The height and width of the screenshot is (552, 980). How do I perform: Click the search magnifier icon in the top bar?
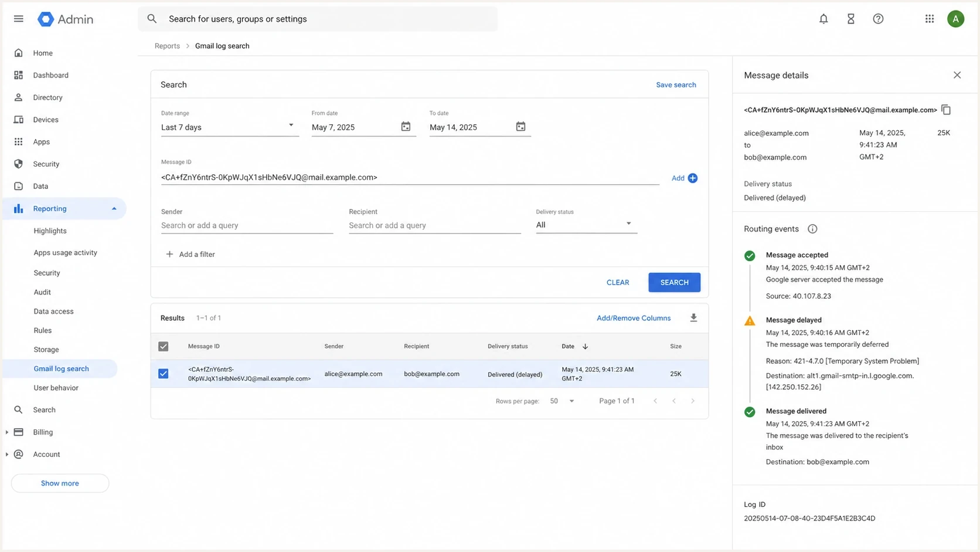[152, 19]
